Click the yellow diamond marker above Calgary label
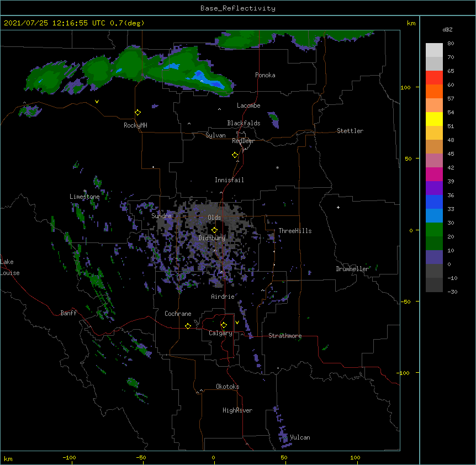The width and height of the screenshot is (476, 465). click(x=224, y=325)
